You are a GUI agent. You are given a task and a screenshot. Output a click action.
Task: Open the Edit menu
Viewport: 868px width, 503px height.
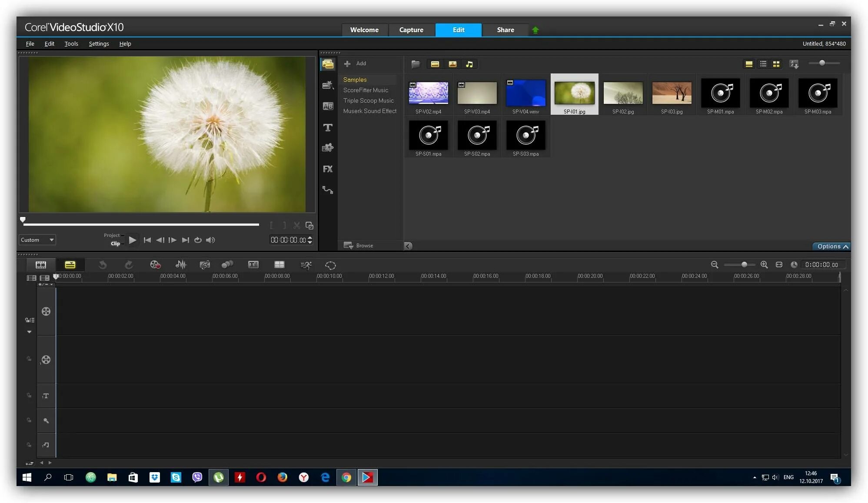pyautogui.click(x=49, y=43)
